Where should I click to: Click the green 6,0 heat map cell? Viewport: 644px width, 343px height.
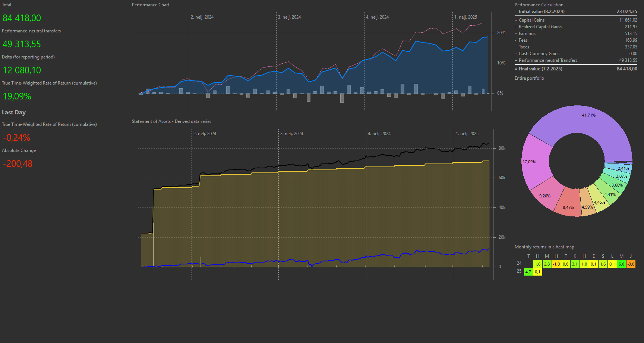621,264
